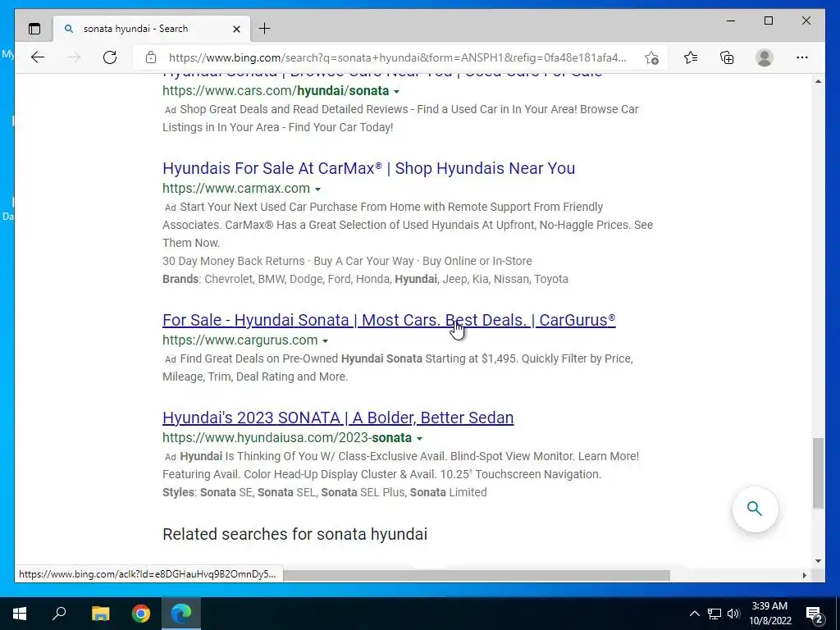
Task: Open File Explorer from taskbar
Action: 100,614
